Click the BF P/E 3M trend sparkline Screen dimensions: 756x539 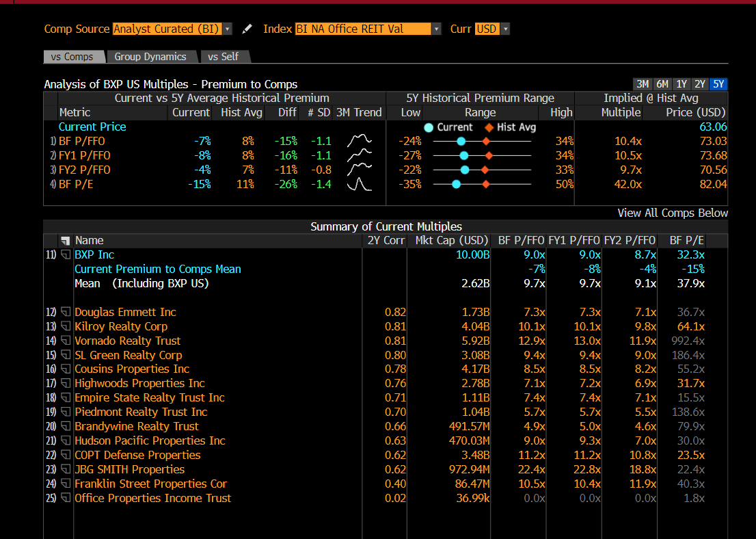coord(359,184)
